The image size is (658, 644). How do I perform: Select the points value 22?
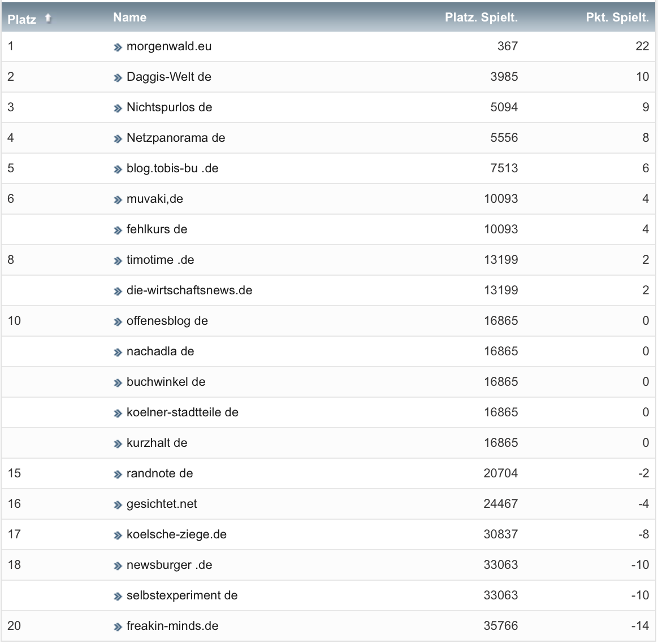click(x=643, y=46)
